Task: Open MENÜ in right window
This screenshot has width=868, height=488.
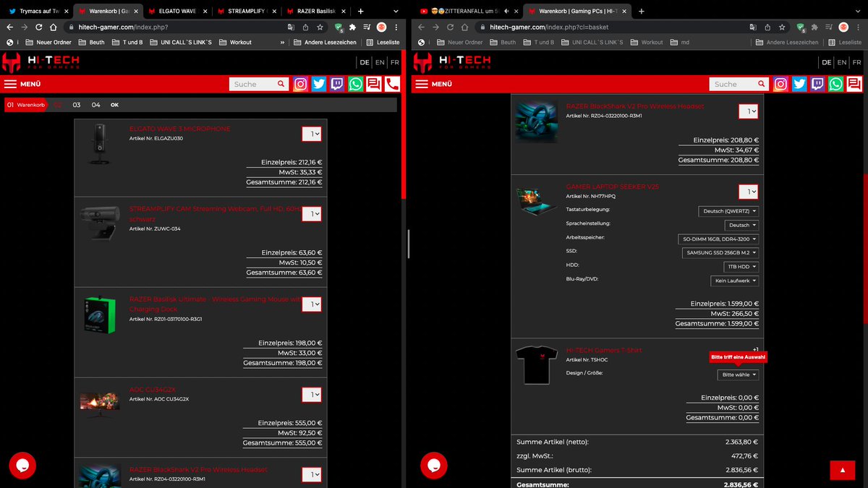Action: (x=433, y=84)
